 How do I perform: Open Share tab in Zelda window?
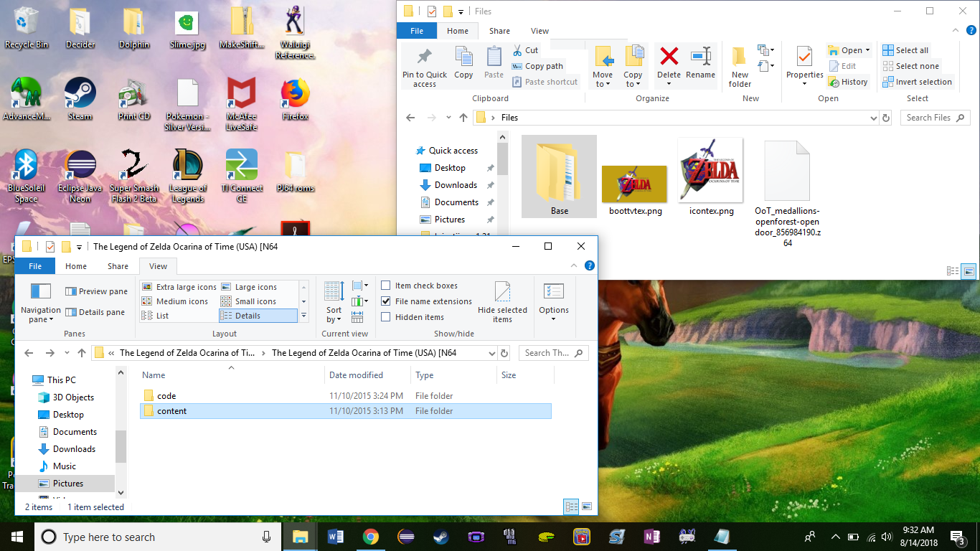point(118,266)
